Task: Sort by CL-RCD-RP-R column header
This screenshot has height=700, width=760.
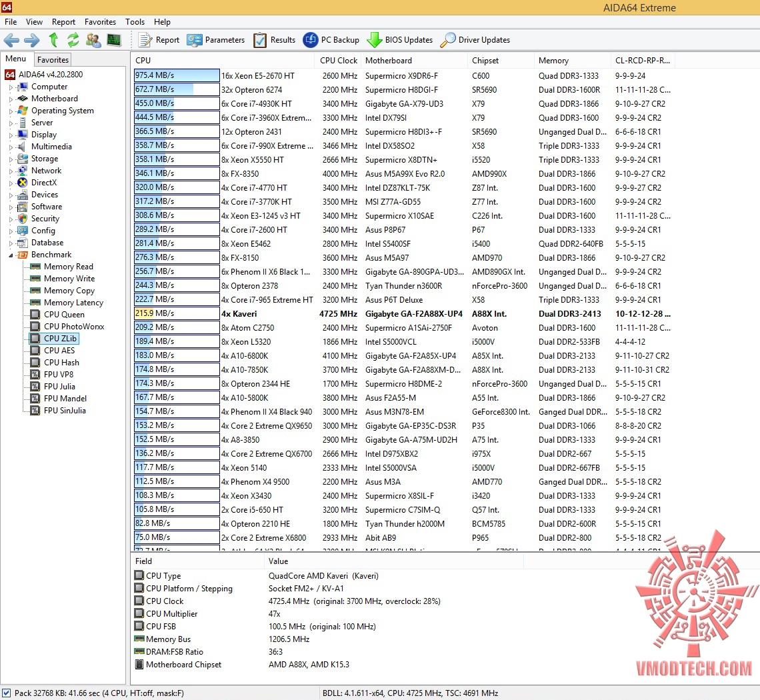Action: pyautogui.click(x=643, y=60)
